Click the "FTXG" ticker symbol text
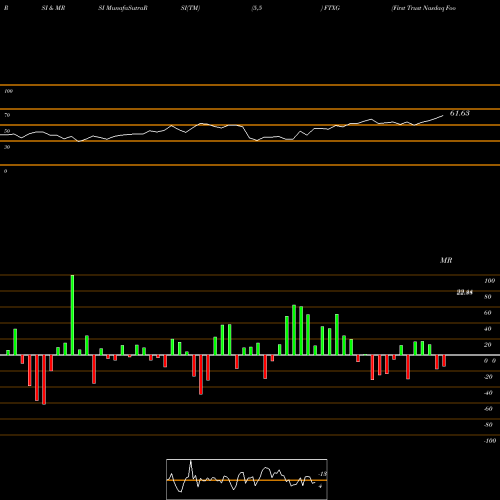The image size is (500, 500). point(332,8)
